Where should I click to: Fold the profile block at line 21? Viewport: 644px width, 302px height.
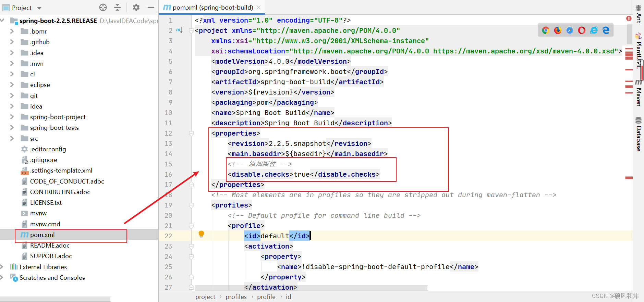tap(191, 226)
